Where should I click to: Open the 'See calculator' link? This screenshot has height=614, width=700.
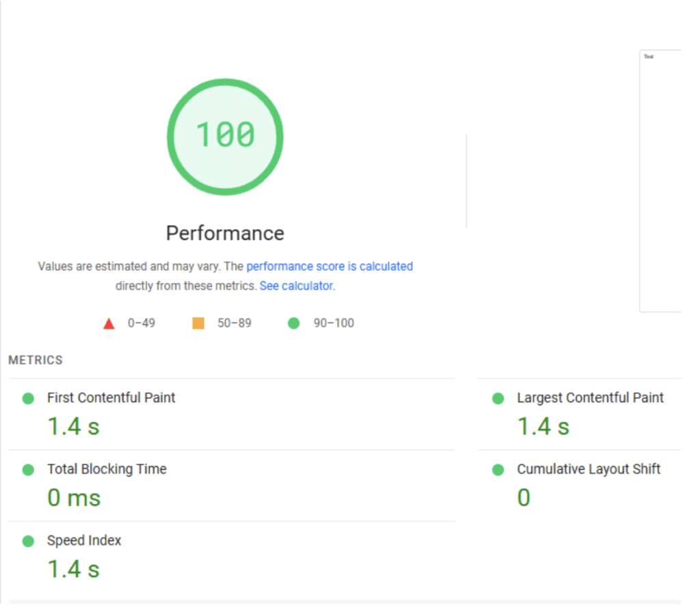pos(296,286)
